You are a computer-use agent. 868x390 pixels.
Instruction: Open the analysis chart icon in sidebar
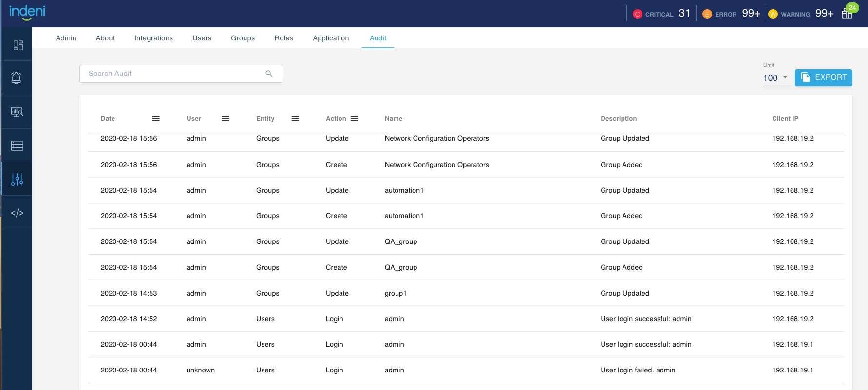click(x=17, y=112)
